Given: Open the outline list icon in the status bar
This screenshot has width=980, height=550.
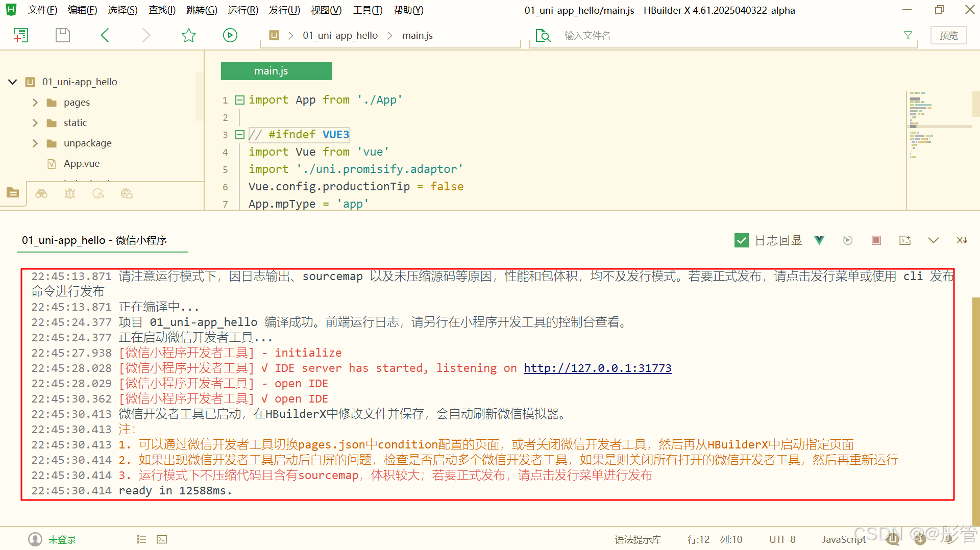Looking at the screenshot, I should tap(141, 539).
